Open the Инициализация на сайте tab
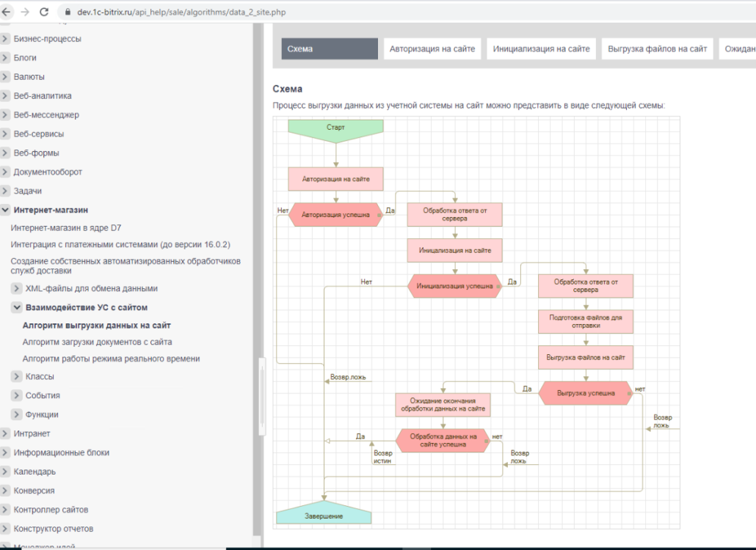This screenshot has height=550, width=756. click(x=541, y=49)
